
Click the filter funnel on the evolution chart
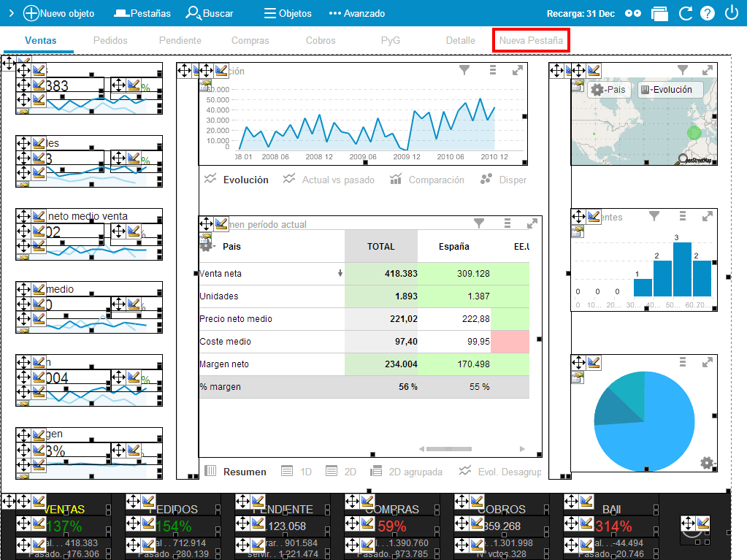coord(464,70)
